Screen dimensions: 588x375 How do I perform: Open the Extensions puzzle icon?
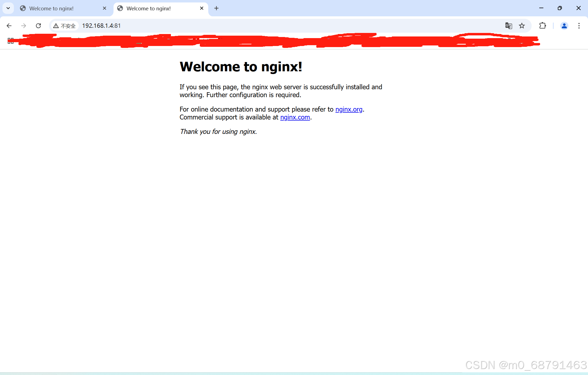tap(543, 26)
